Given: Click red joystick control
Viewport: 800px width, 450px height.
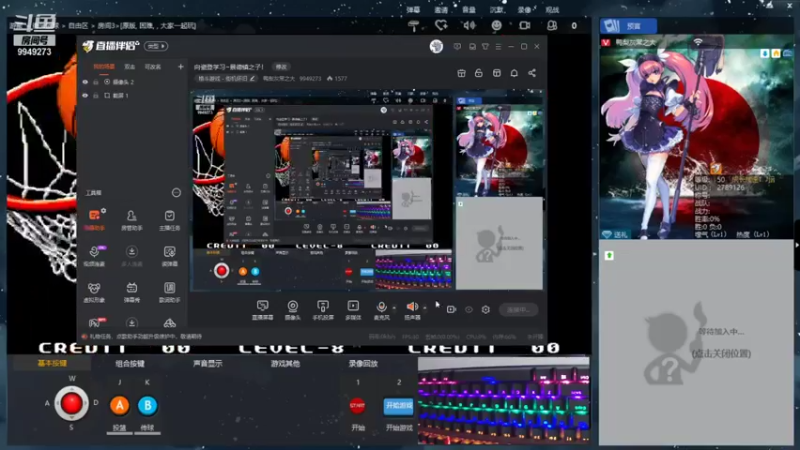Looking at the screenshot, I should click(71, 403).
